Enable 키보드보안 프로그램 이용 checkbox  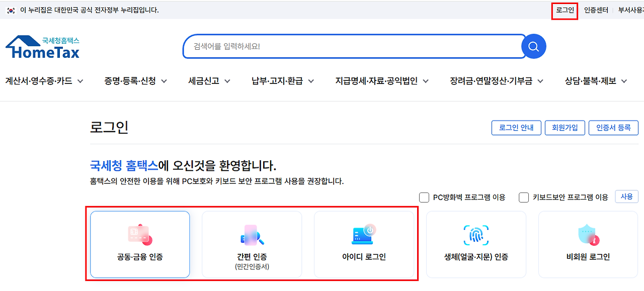[524, 198]
